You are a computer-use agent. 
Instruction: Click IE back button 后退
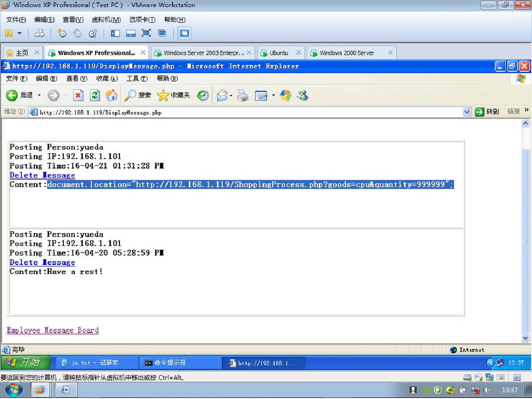point(20,96)
